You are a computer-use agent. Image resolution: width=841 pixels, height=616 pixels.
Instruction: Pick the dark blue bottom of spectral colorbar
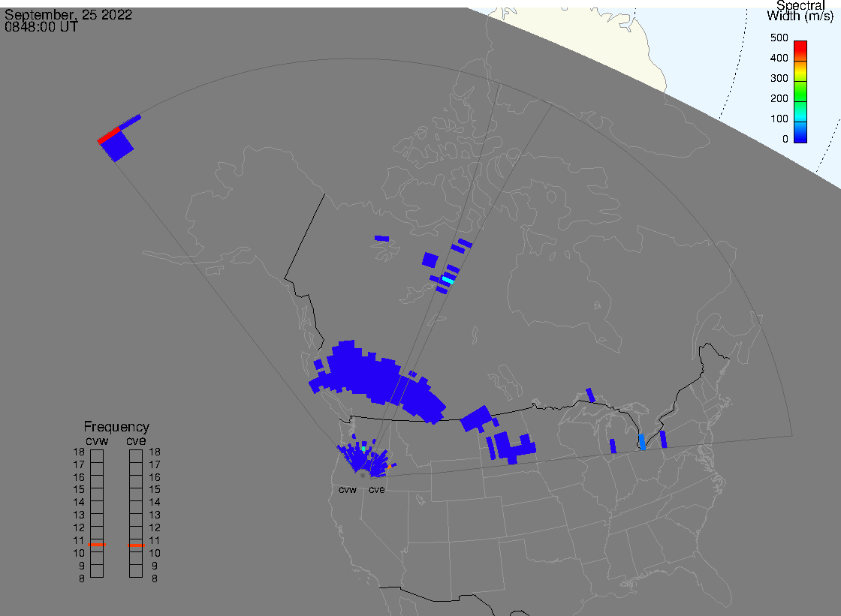800,137
